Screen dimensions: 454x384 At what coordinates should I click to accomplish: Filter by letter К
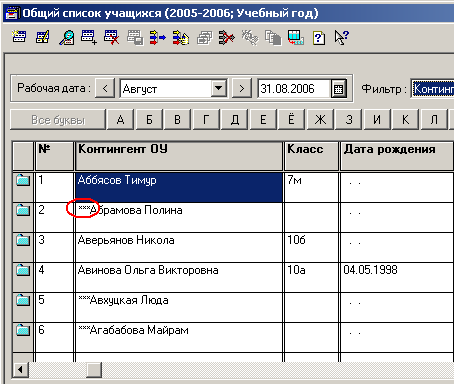coord(406,119)
